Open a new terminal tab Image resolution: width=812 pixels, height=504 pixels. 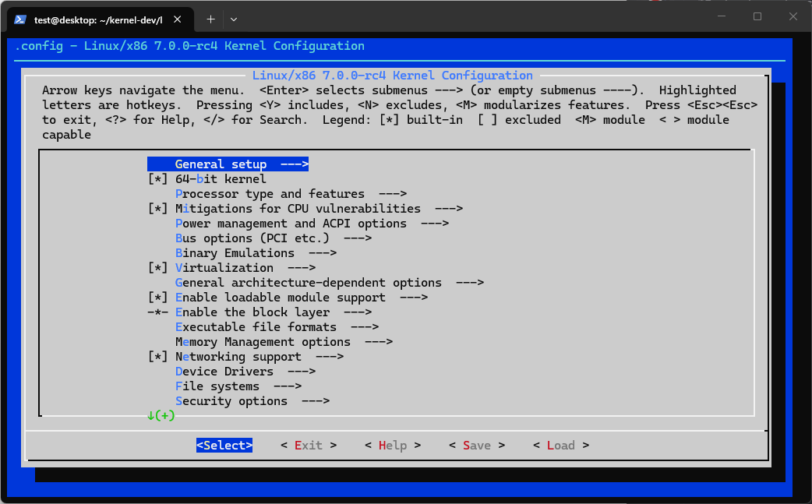pos(210,19)
